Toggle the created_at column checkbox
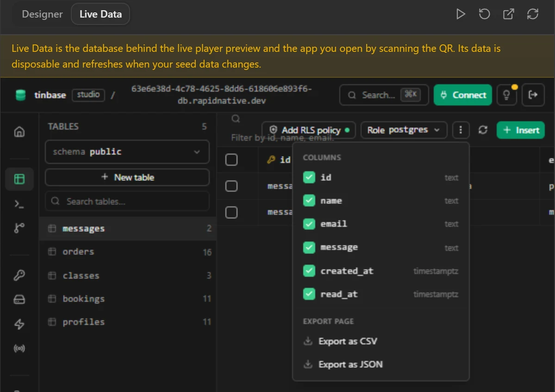555x392 pixels. click(x=309, y=271)
